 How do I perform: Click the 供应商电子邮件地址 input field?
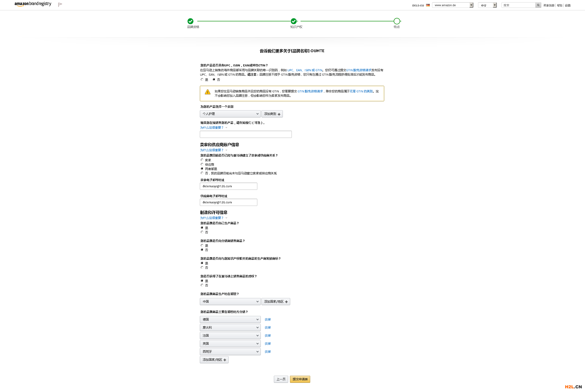(228, 202)
